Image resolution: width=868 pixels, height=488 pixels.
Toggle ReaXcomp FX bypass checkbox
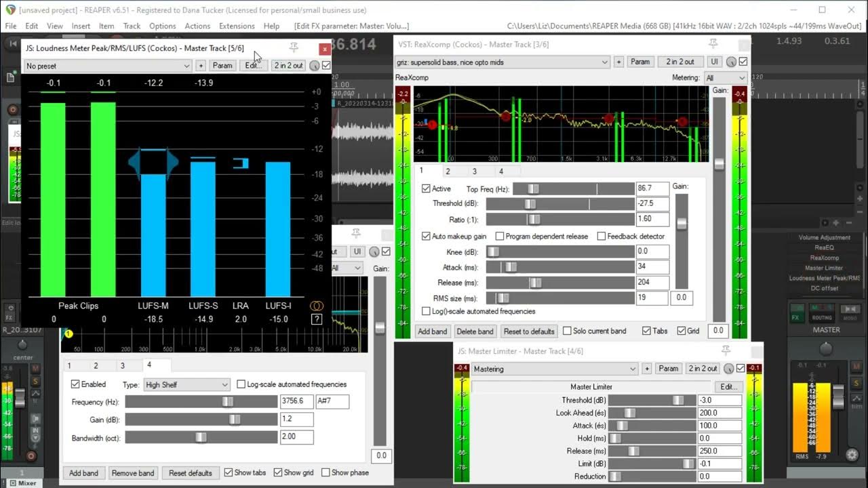point(743,62)
